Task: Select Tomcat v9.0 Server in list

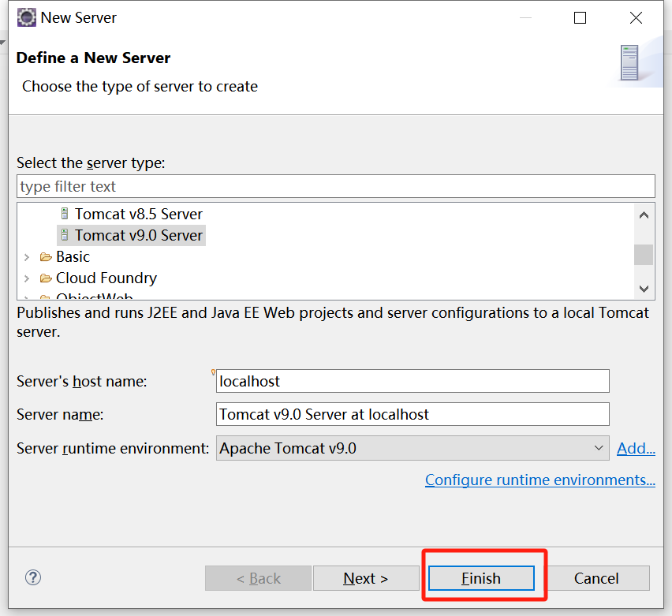Action: 139,235
